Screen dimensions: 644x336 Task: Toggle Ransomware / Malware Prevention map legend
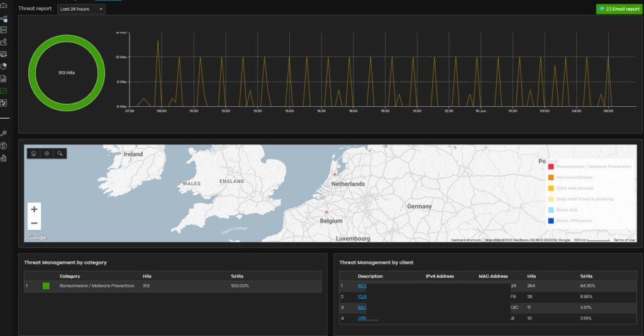[x=590, y=166]
